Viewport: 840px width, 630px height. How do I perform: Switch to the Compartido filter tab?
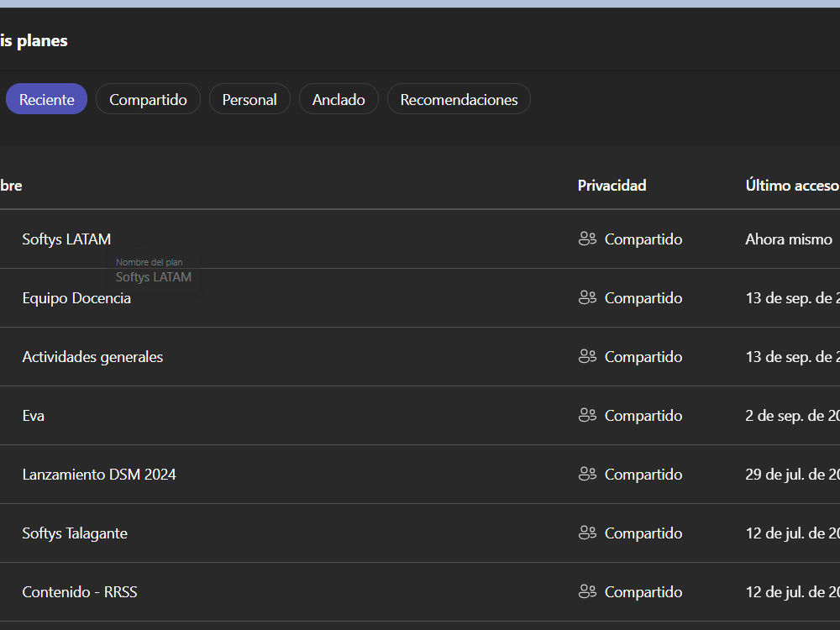point(148,99)
